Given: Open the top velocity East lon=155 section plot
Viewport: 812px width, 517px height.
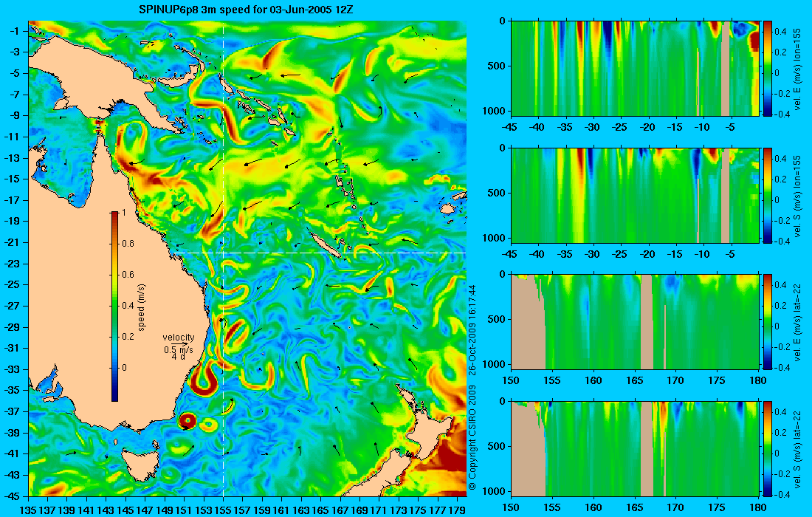Looking at the screenshot, I should (x=634, y=68).
